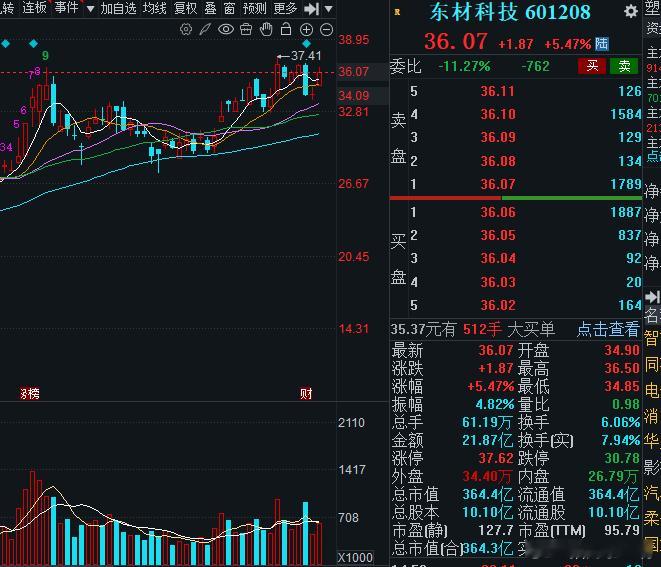Click the 委比 -11.27% value

[x=464, y=66]
